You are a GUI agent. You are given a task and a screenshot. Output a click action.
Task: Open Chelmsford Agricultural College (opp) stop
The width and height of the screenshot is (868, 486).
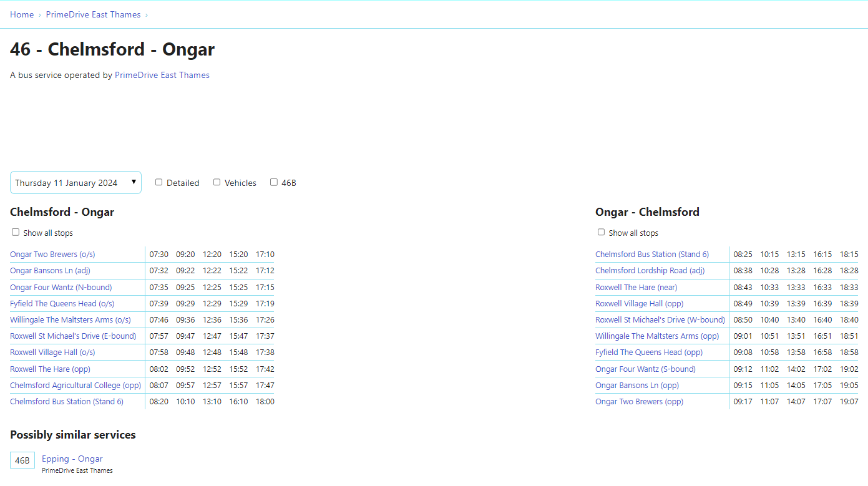coord(76,386)
